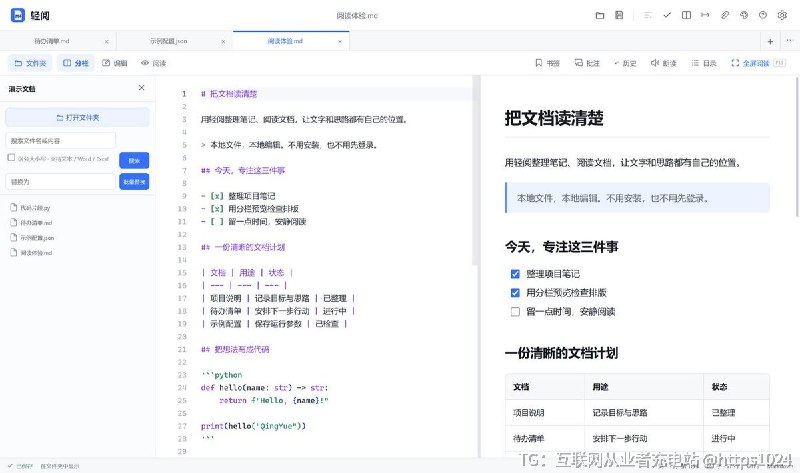Close the 阅读体验.md tab
The width and height of the screenshot is (800, 473).
pyautogui.click(x=340, y=41)
